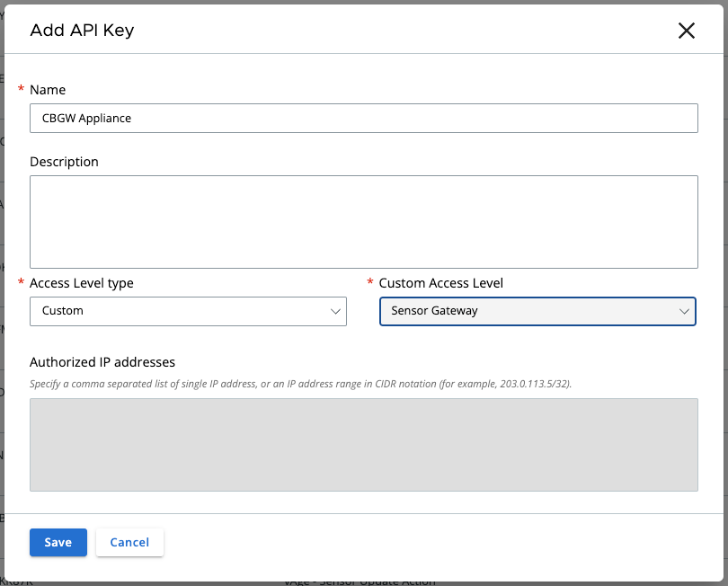The image size is (728, 586).
Task: Click the greyed Authorized IP addresses box
Action: click(363, 444)
